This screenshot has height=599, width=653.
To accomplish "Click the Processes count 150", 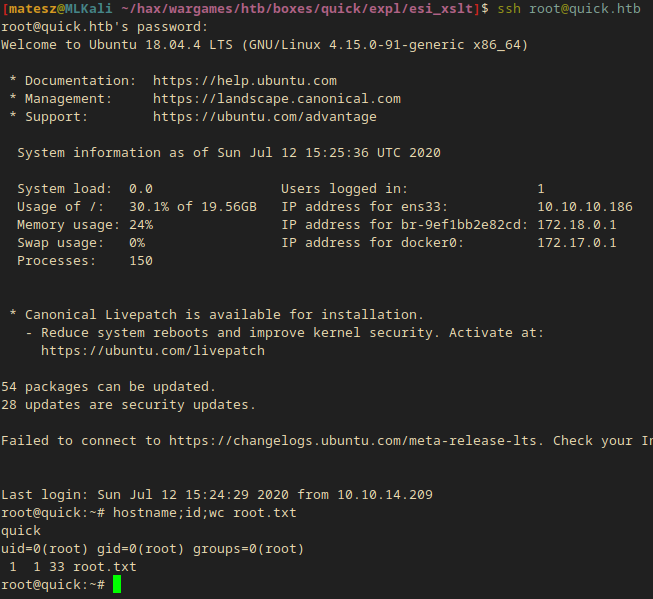I will coord(141,261).
